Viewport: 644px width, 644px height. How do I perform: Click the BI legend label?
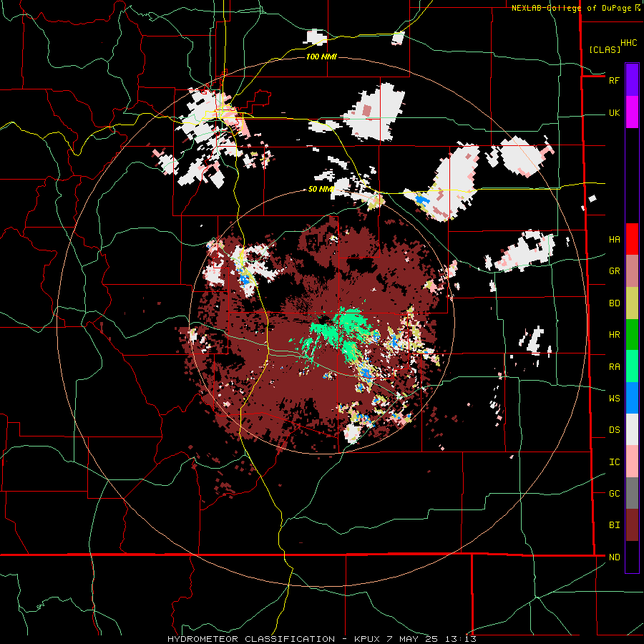coord(614,525)
